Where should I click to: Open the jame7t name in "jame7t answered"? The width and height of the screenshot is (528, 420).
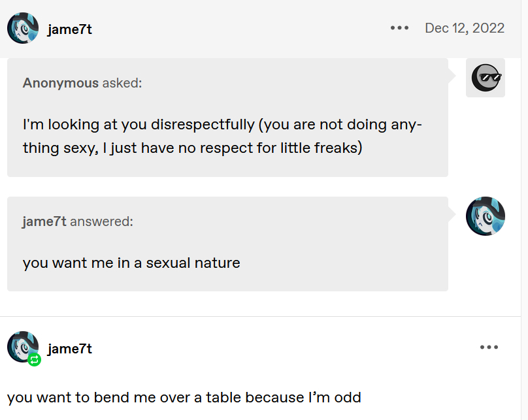tap(44, 221)
